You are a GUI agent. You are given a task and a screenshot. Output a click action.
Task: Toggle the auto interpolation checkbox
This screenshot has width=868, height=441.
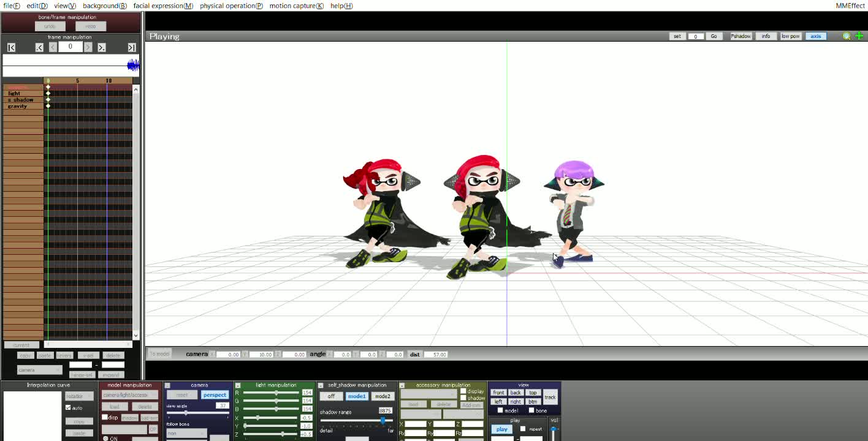tap(68, 408)
